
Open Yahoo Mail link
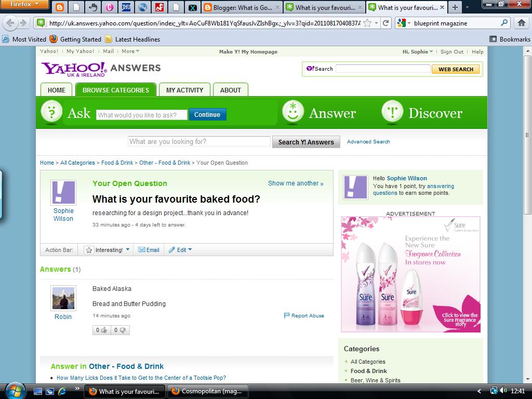coord(108,51)
